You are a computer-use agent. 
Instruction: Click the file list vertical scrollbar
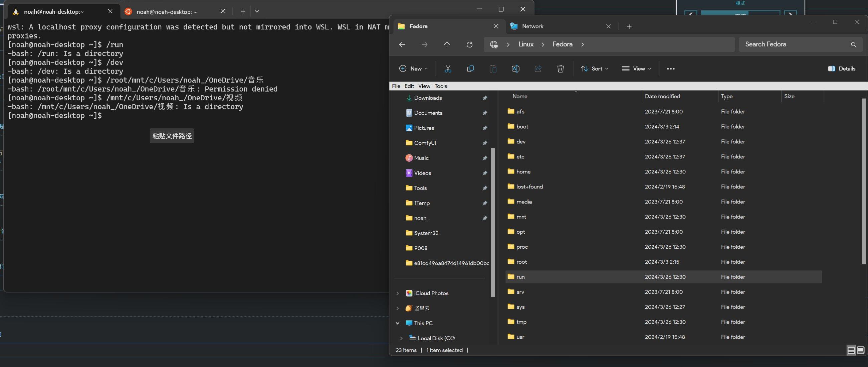(x=863, y=181)
